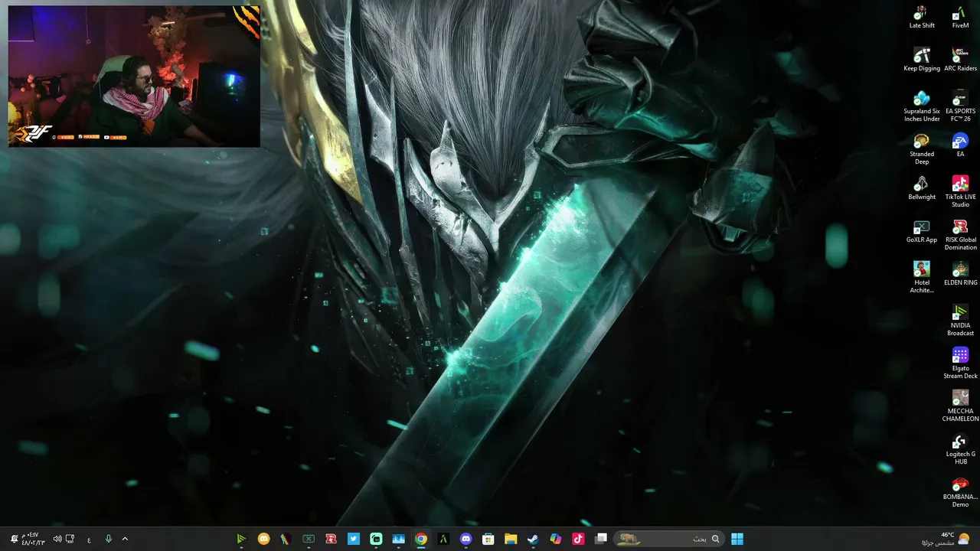
Task: Open the black app with green lambda
Action: (x=443, y=539)
